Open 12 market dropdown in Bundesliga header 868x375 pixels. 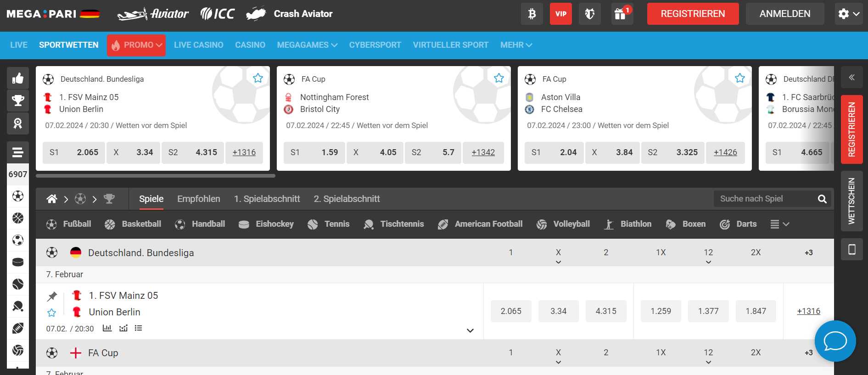pos(708,262)
